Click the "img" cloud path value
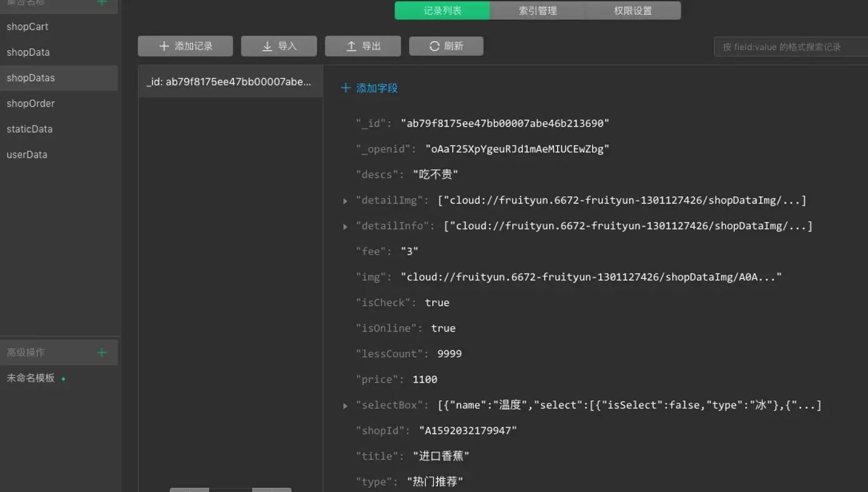Image resolution: width=868 pixels, height=492 pixels. coord(591,277)
